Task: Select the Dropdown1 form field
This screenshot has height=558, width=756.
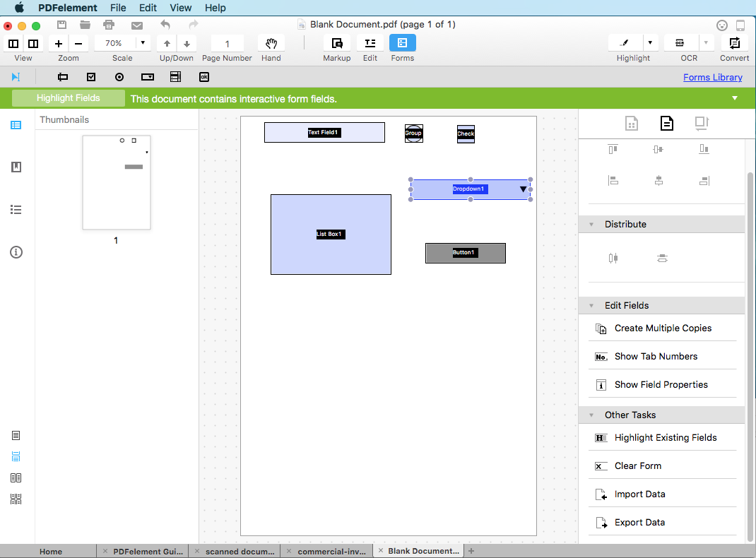Action: pos(470,189)
